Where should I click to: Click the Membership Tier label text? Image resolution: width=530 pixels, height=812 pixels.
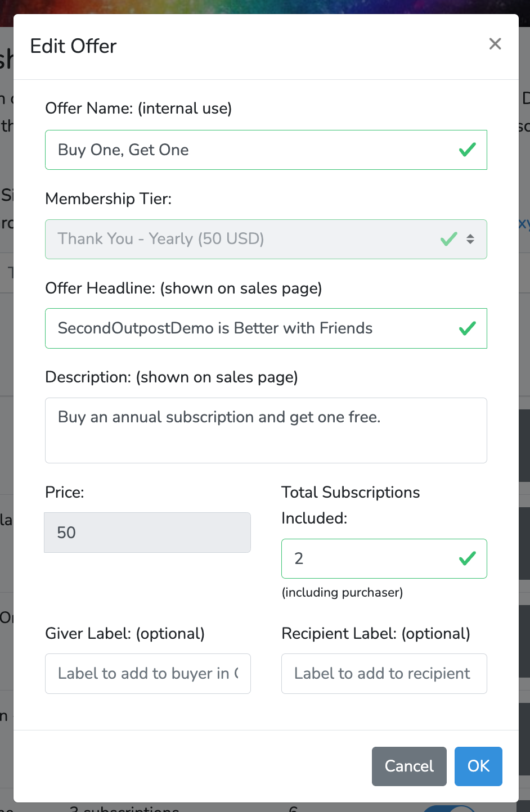[109, 199]
